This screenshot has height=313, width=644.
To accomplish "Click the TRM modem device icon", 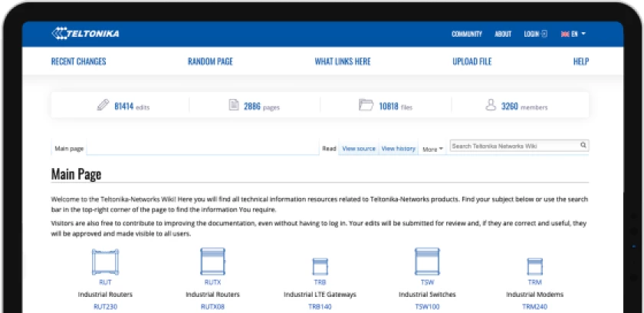I will (x=535, y=266).
